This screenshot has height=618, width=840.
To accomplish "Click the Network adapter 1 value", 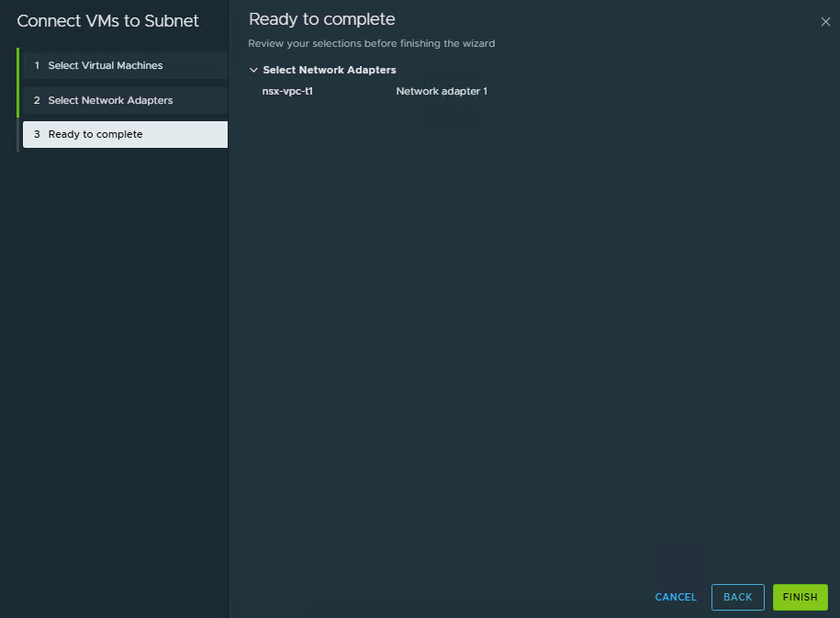I will point(442,91).
